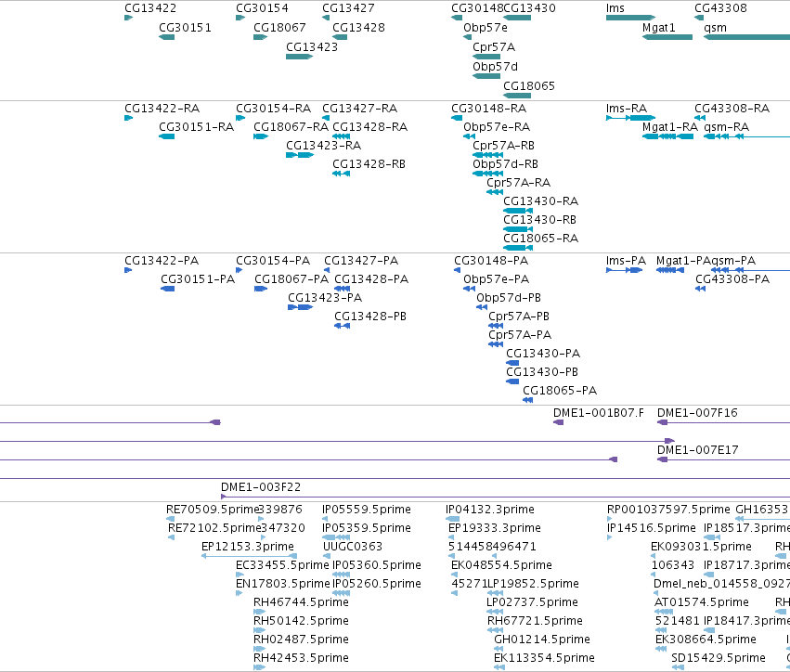Click transcript CG13430-RB label
This screenshot has width=790, height=672.
(539, 220)
